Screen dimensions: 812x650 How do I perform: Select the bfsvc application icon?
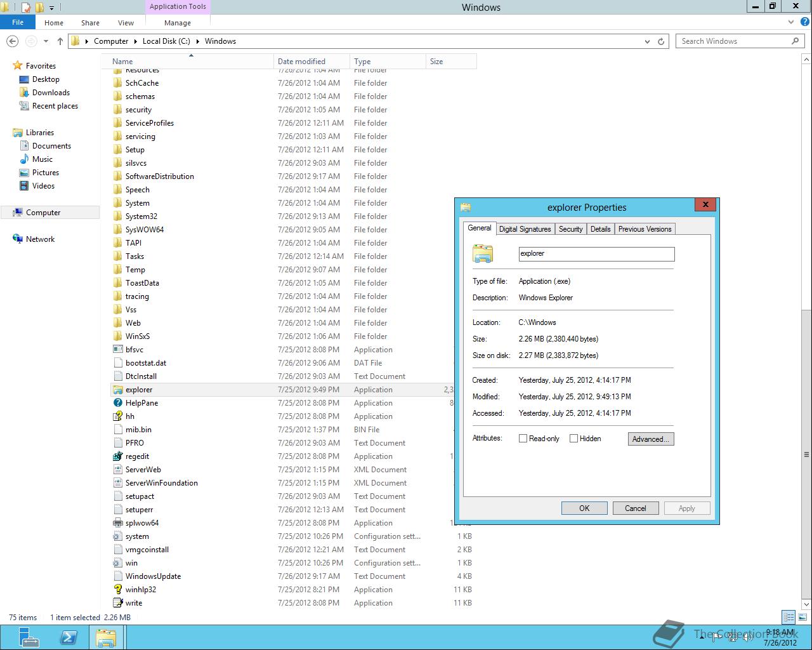pos(117,350)
